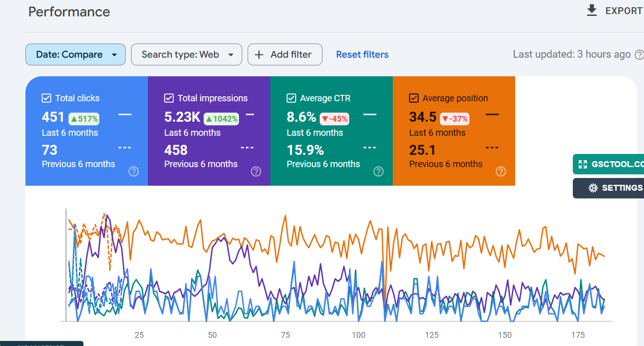Click the Reset filters link
The width and height of the screenshot is (644, 346).
(x=362, y=54)
